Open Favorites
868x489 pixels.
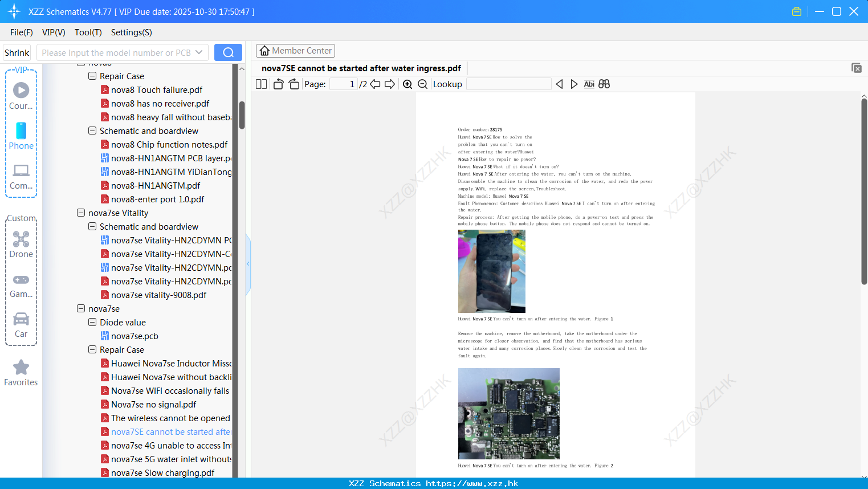coord(21,373)
